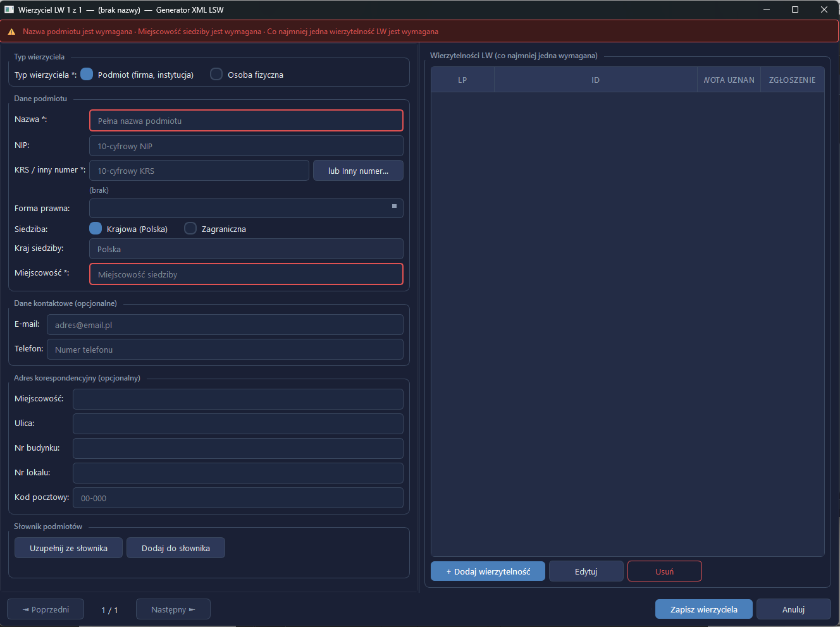This screenshot has width=840, height=627.
Task: Click the E-mail address field
Action: 225,325
